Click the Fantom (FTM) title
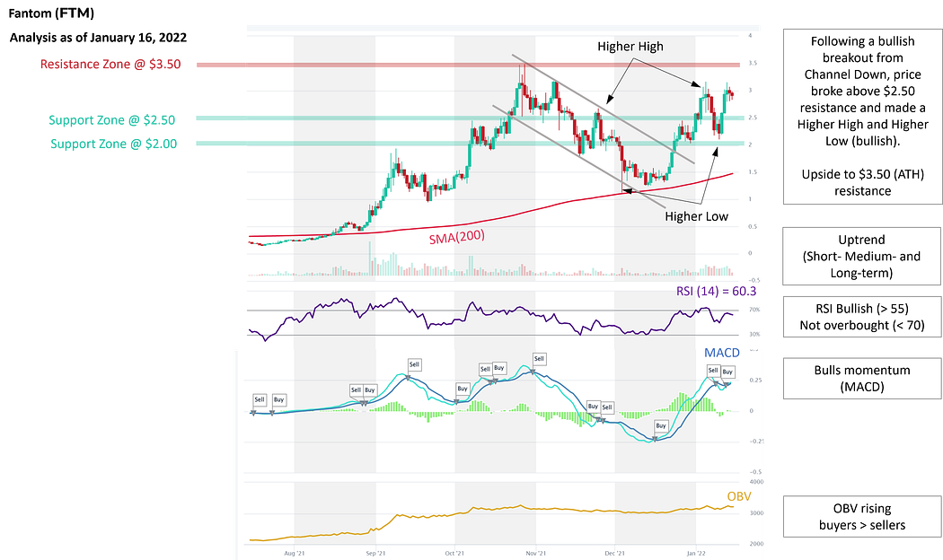Image resolution: width=943 pixels, height=560 pixels. pos(52,13)
